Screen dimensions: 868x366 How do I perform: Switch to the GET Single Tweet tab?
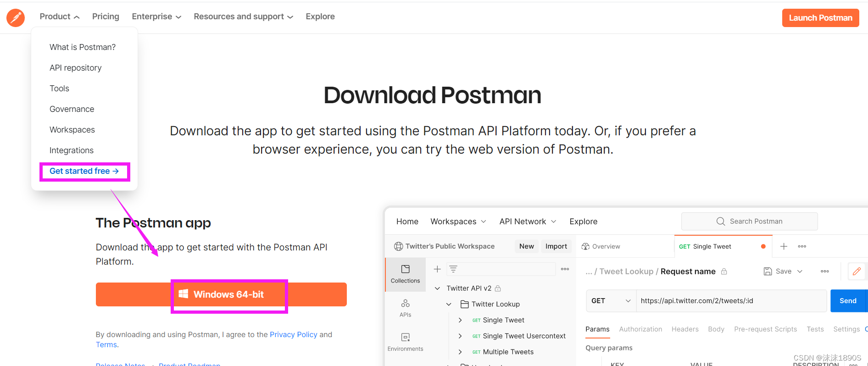click(x=723, y=246)
